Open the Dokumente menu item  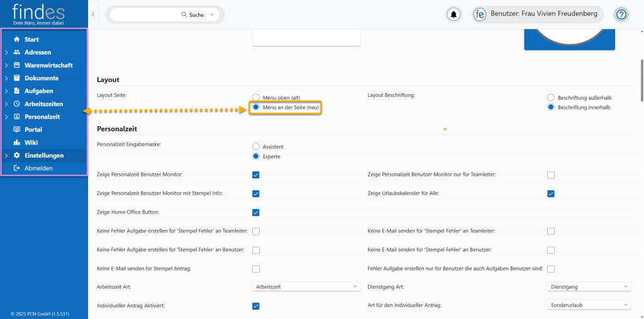[x=42, y=78]
